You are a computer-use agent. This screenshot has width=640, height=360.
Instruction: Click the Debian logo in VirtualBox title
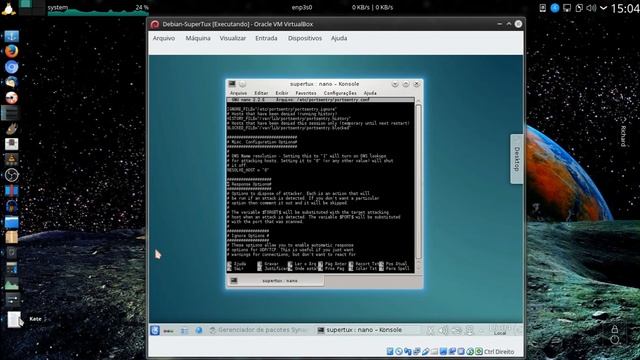(x=155, y=24)
